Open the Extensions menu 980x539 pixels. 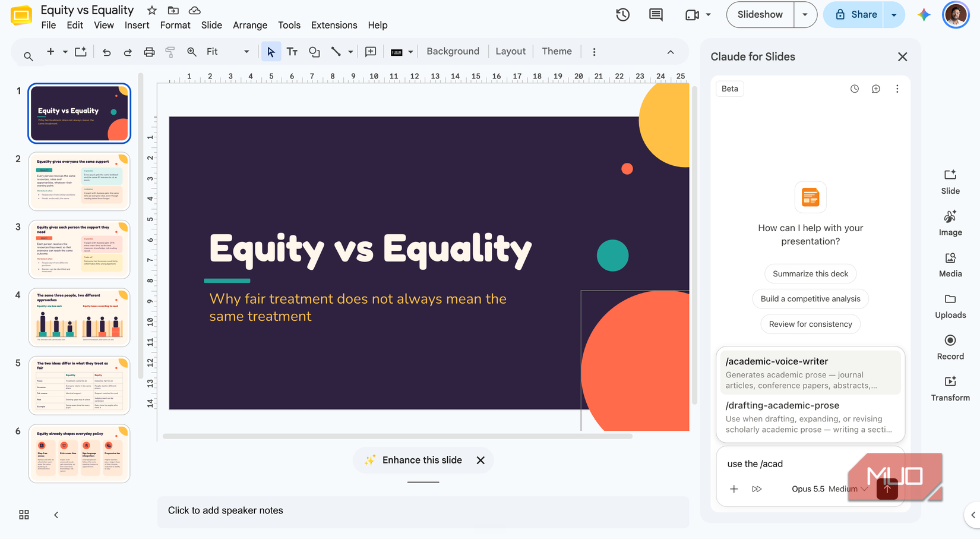pos(334,25)
